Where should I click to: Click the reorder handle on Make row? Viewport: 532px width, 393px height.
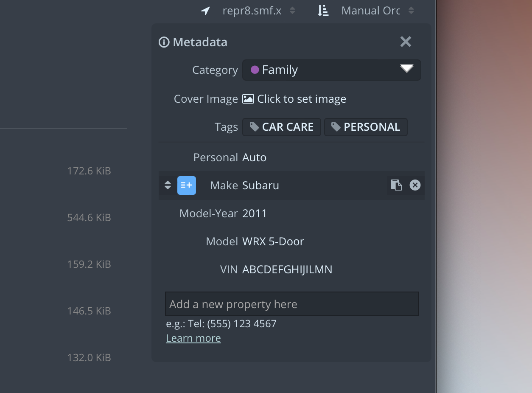(x=168, y=185)
